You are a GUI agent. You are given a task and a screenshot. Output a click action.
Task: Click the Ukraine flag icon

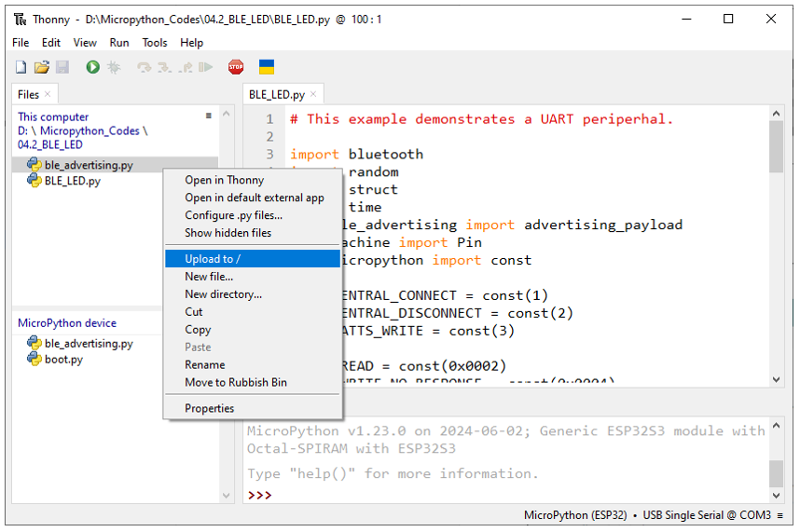(267, 67)
